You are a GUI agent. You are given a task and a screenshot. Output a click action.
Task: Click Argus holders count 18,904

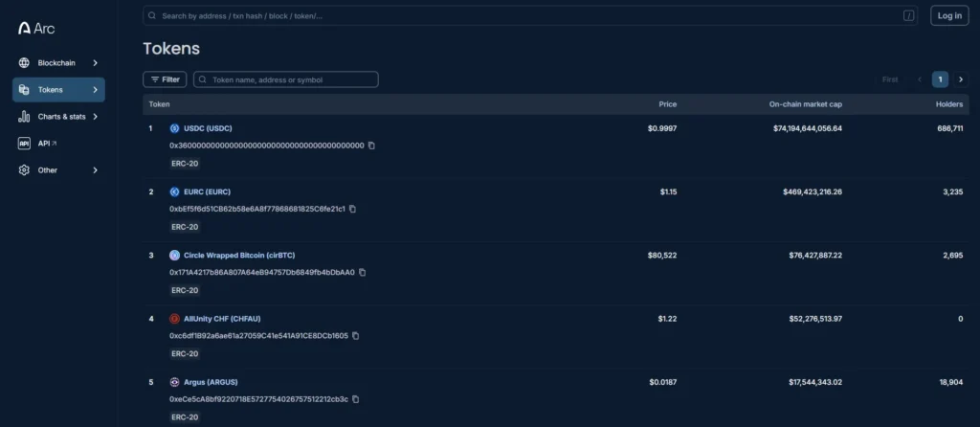[x=951, y=382]
